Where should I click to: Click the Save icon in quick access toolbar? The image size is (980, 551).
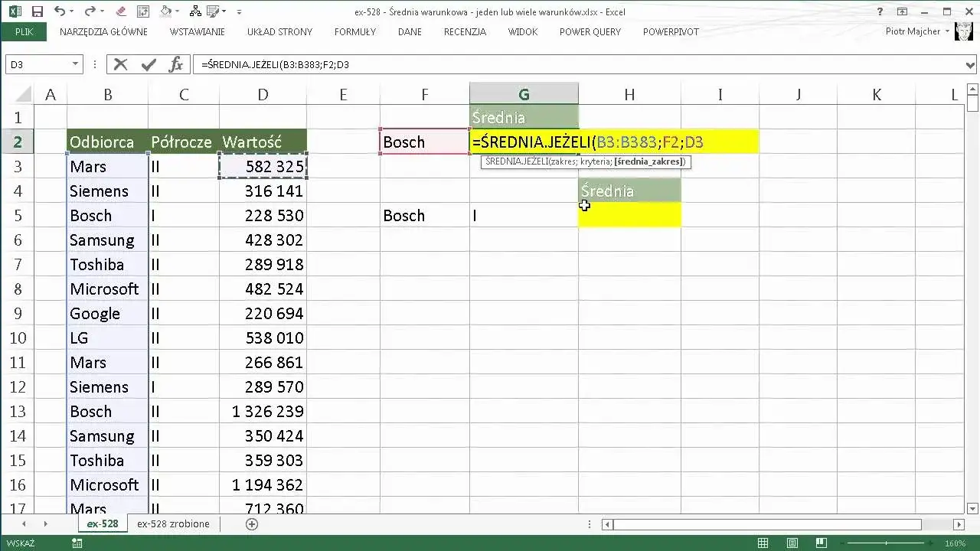38,11
